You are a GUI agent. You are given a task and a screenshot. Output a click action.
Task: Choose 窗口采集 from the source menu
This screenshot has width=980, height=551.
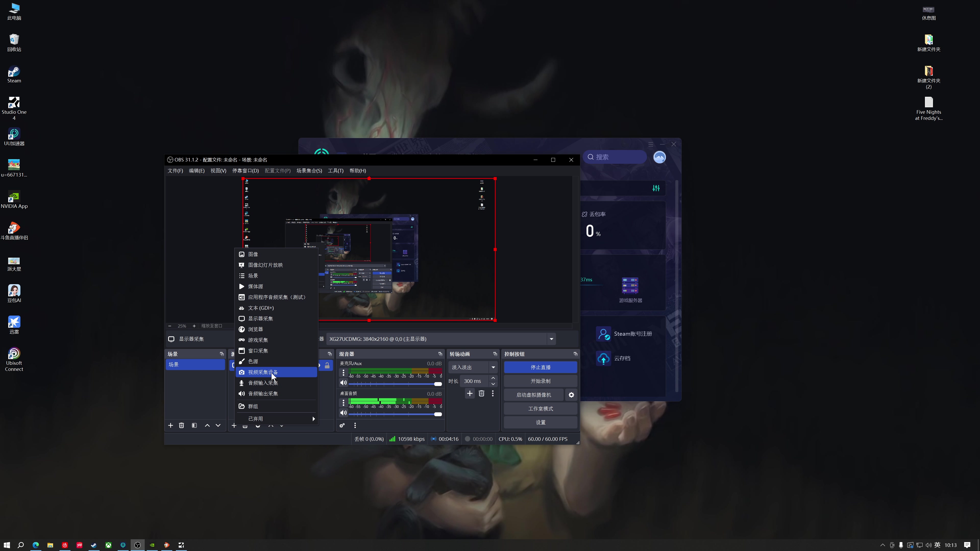click(x=276, y=350)
